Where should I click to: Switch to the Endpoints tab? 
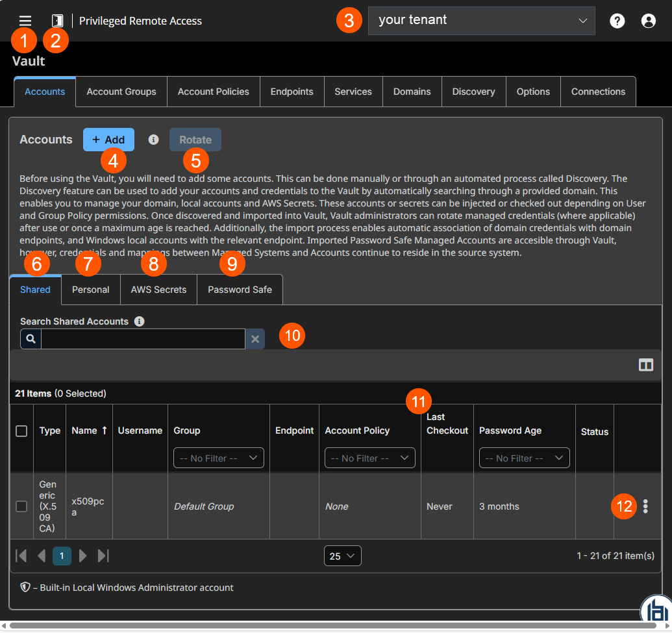coord(292,92)
